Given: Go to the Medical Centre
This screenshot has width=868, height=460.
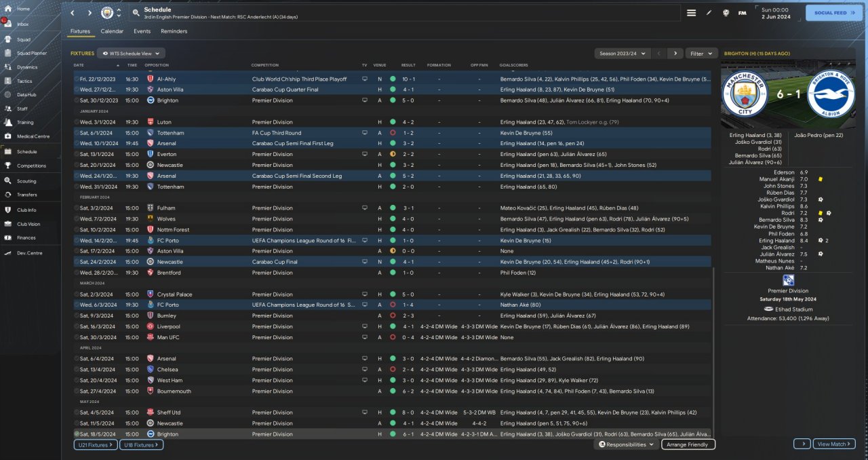Looking at the screenshot, I should [x=33, y=136].
